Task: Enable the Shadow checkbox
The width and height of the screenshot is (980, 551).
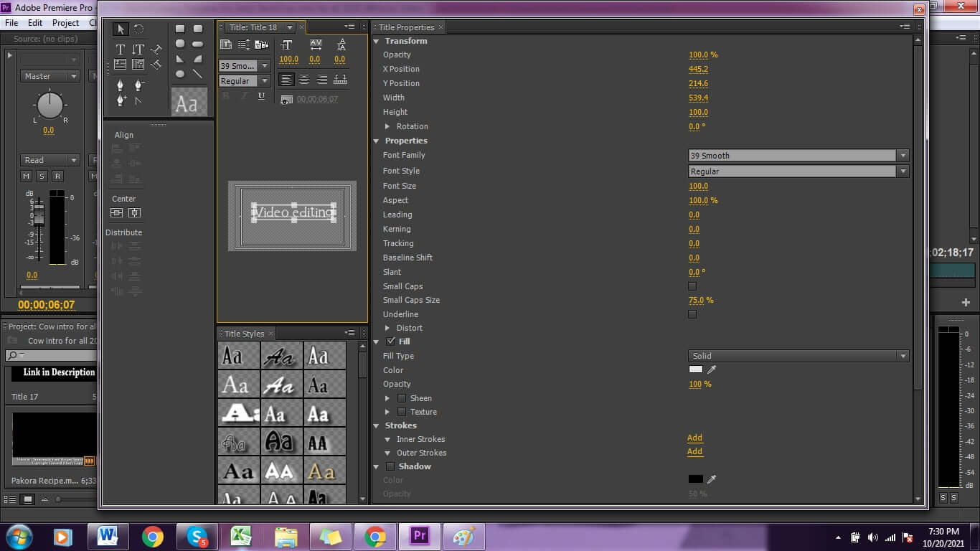Action: tap(391, 466)
